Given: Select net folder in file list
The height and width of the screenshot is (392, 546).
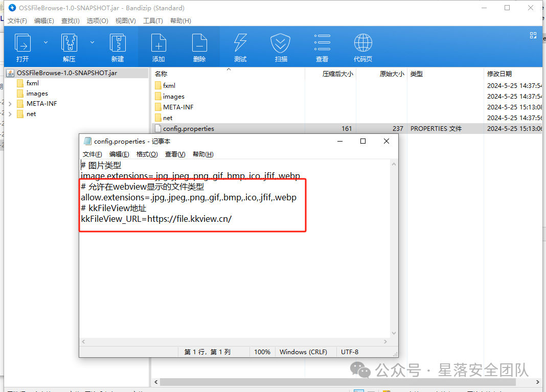Looking at the screenshot, I should pos(168,118).
